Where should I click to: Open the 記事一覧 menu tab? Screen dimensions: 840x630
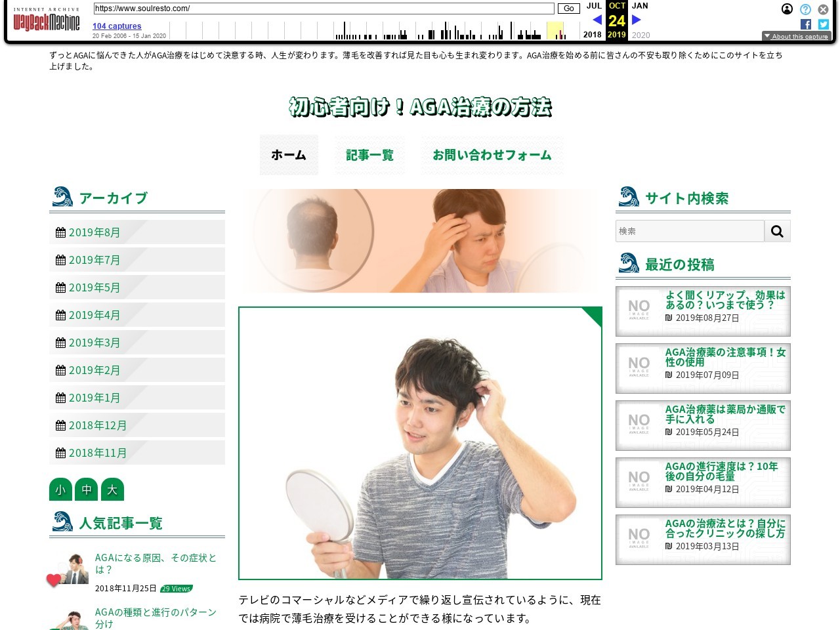click(369, 155)
